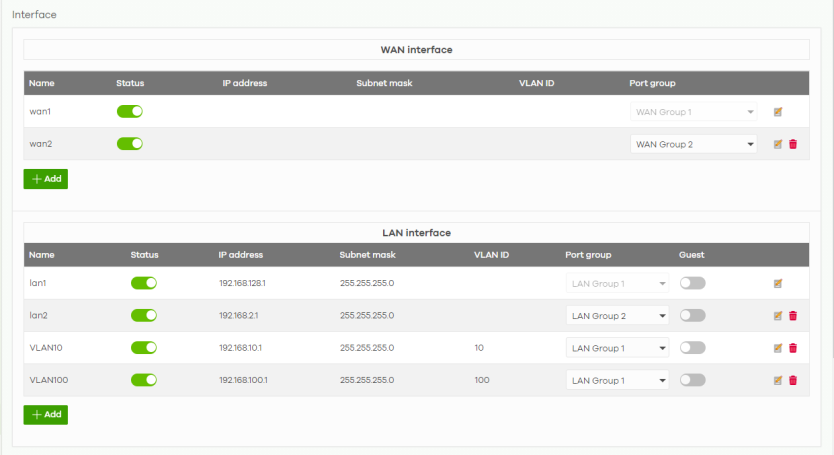834x455 pixels.
Task: Enable Guest mode for lan2
Action: pyautogui.click(x=692, y=316)
